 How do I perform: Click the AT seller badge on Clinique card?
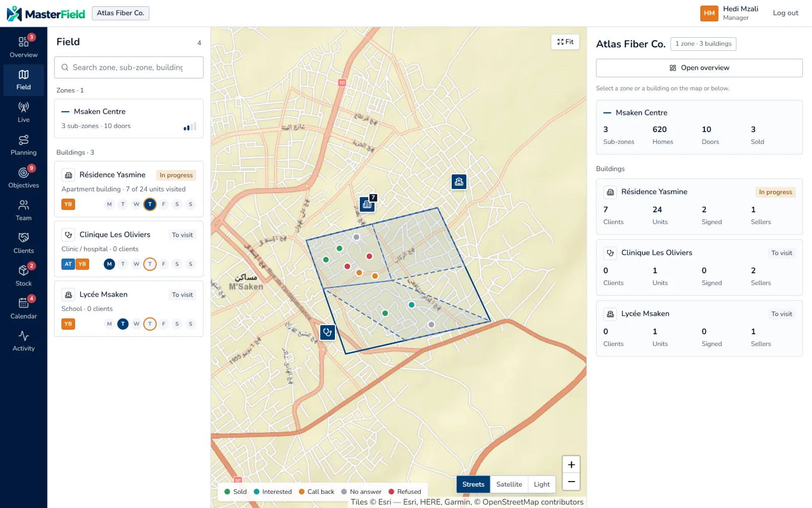[x=68, y=264]
